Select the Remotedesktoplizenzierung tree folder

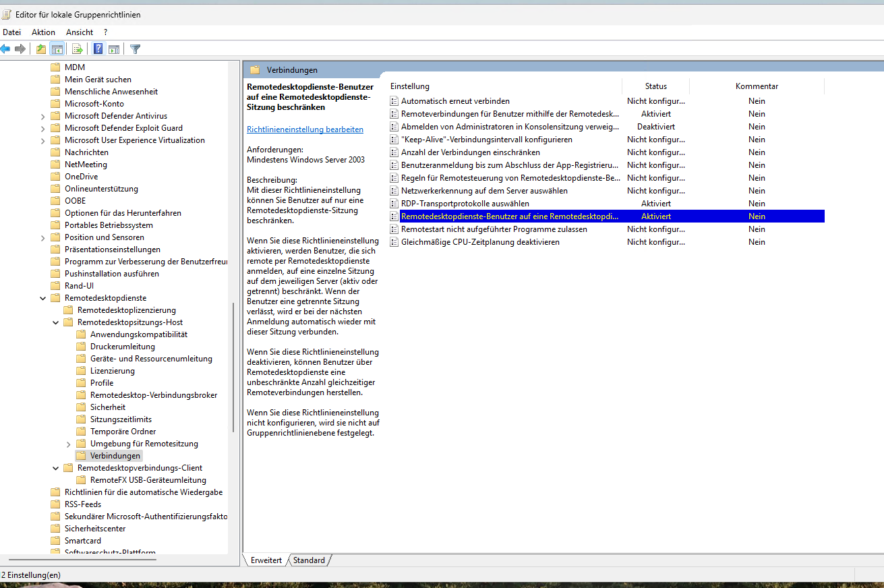(x=127, y=310)
